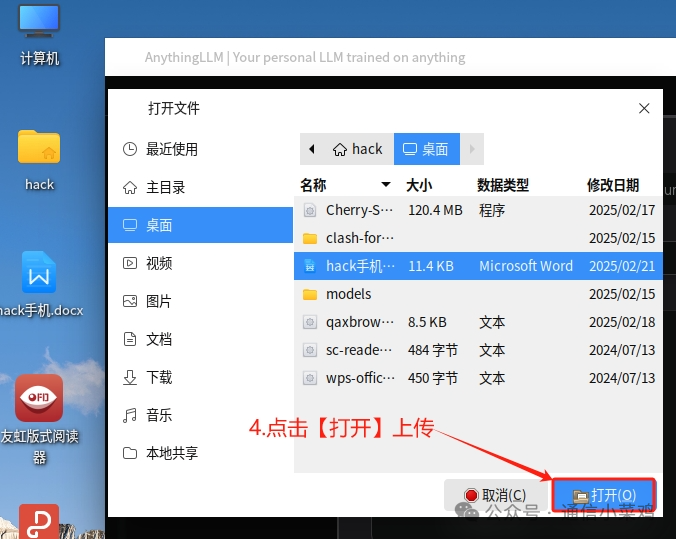Click 打开(O) to upload the file
Viewport: 676px width, 539px height.
click(604, 495)
